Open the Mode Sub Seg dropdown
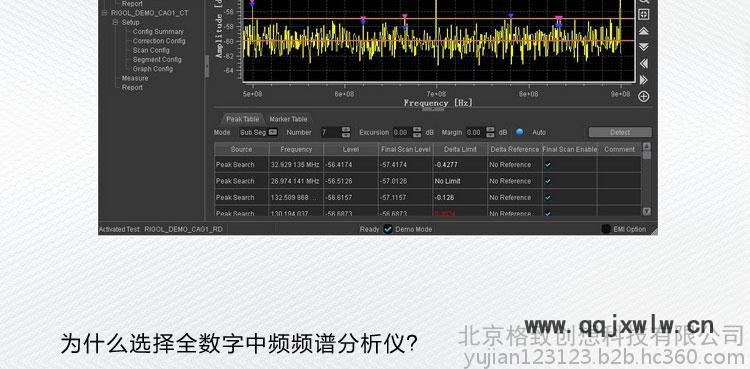Image resolution: width=750 pixels, height=369 pixels. (x=258, y=132)
